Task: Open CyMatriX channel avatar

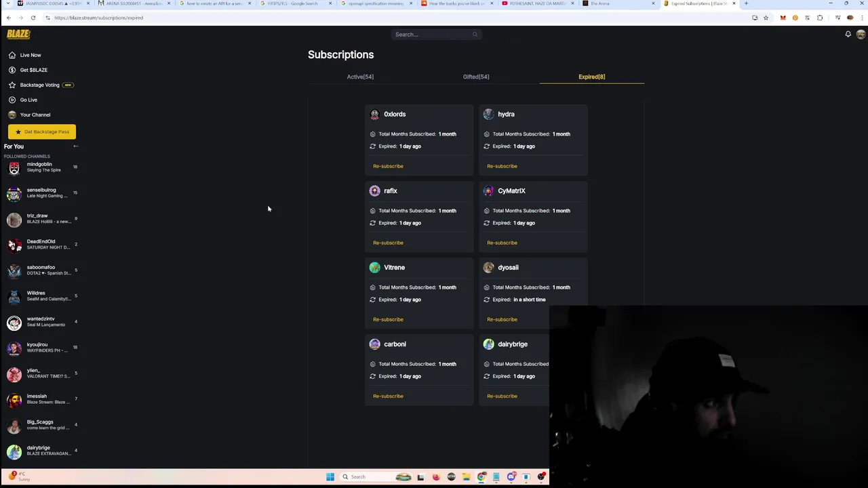Action: (x=488, y=191)
